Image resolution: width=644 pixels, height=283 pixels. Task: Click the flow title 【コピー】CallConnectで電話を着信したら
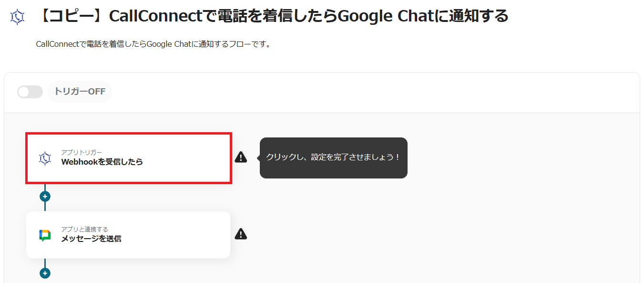click(273, 16)
